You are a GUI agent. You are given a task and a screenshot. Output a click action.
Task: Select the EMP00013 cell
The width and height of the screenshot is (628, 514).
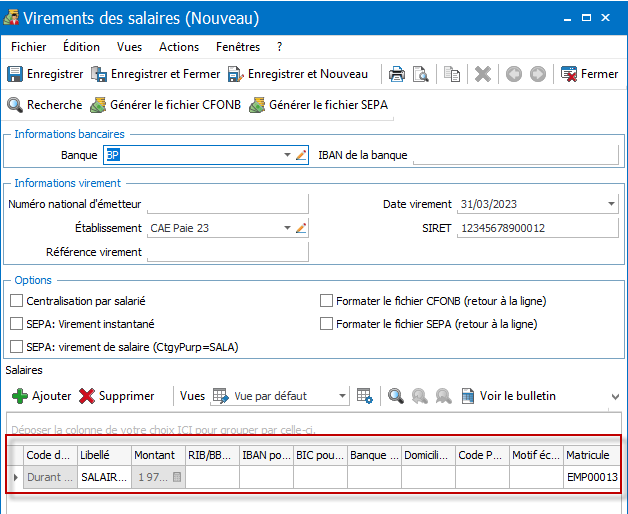click(x=591, y=477)
